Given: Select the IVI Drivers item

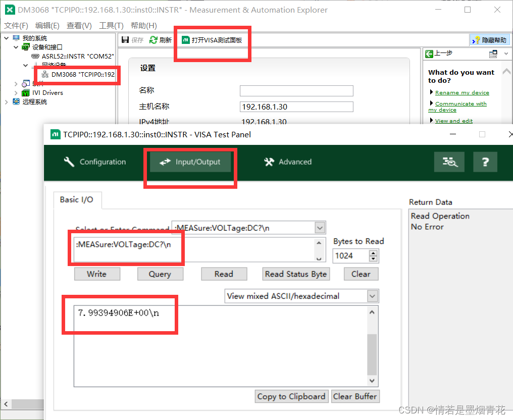Looking at the screenshot, I should [x=42, y=93].
